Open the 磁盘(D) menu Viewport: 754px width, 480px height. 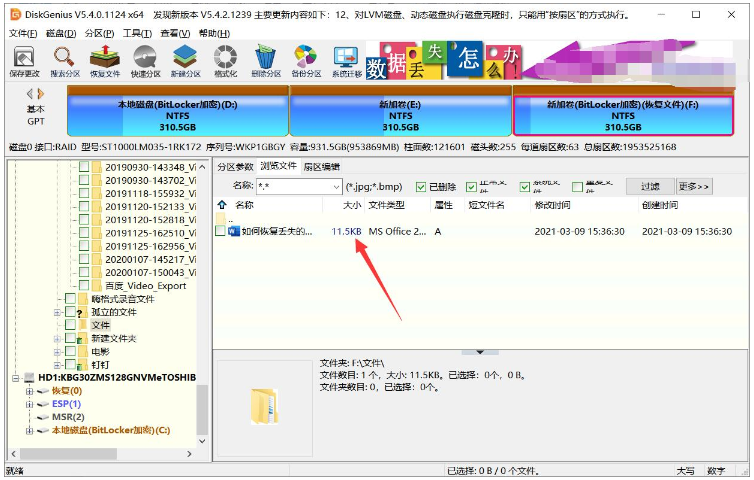[x=61, y=33]
